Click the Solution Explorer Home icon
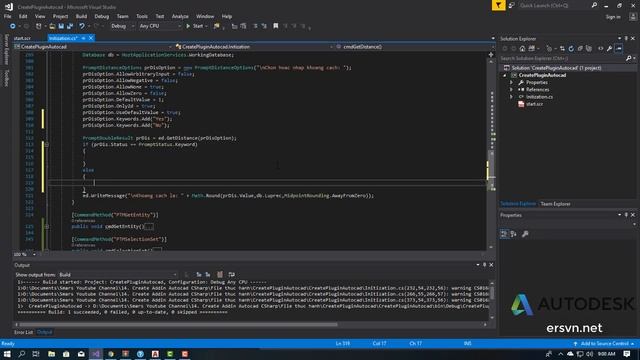This screenshot has width=640, height=360. pyautogui.click(x=522, y=49)
